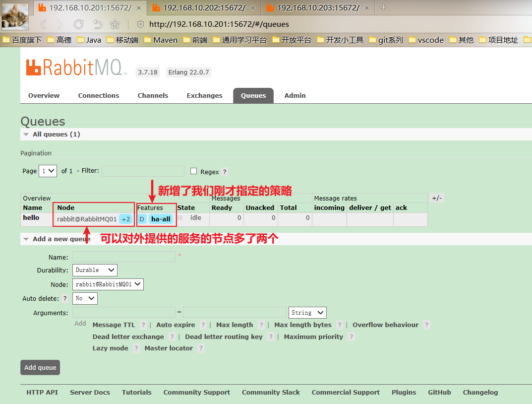Reload the page with refresh icon
Image resolution: width=532 pixels, height=404 pixels.
pos(79,24)
